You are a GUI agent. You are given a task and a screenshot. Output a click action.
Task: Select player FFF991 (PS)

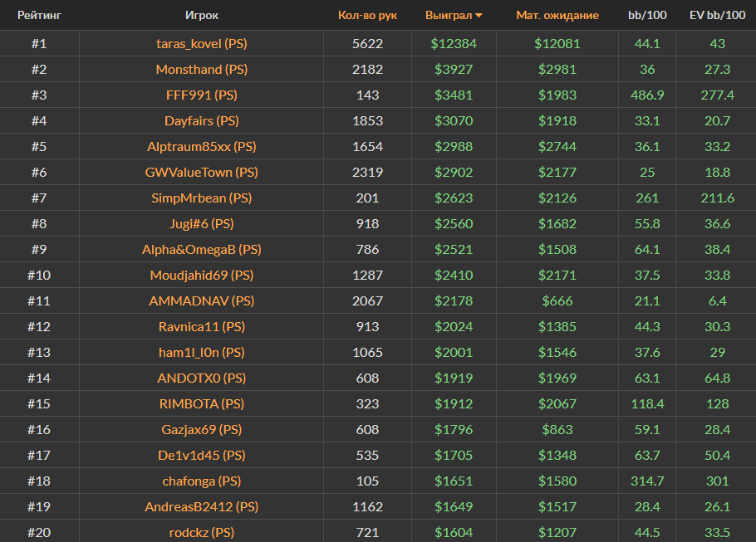click(201, 95)
